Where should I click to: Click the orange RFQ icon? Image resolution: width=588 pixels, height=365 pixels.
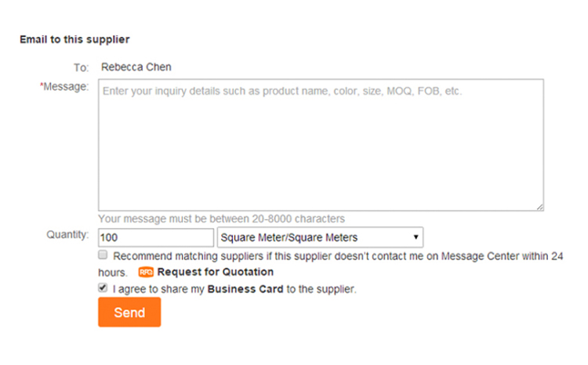click(x=146, y=272)
